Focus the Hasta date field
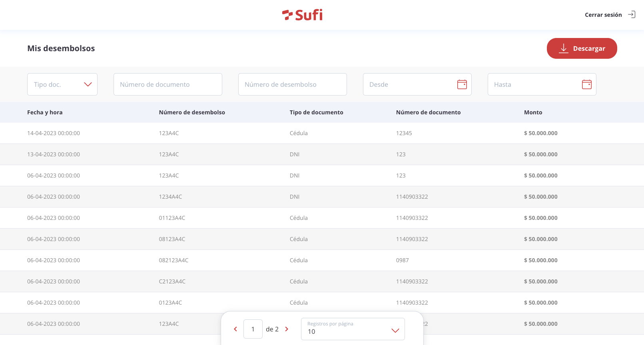This screenshot has width=644, height=345. [542, 84]
